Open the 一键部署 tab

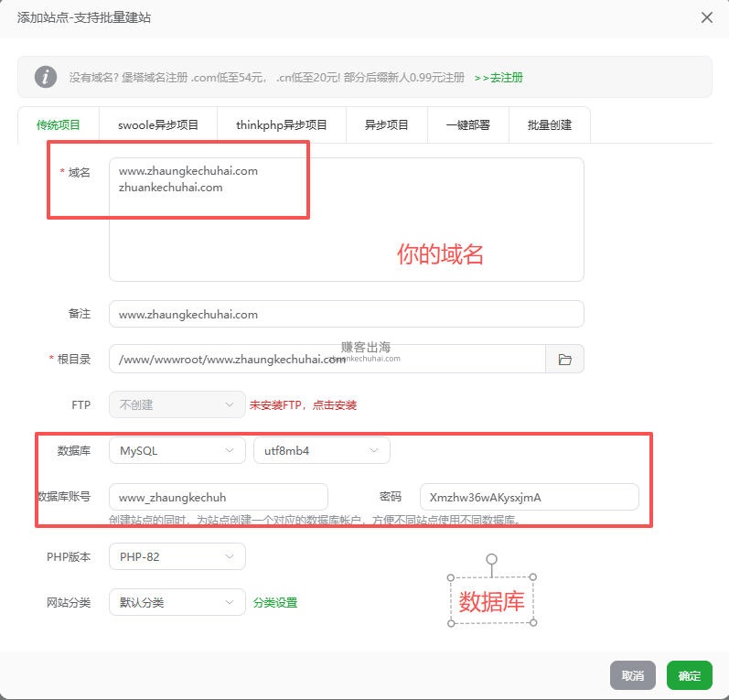tap(467, 125)
